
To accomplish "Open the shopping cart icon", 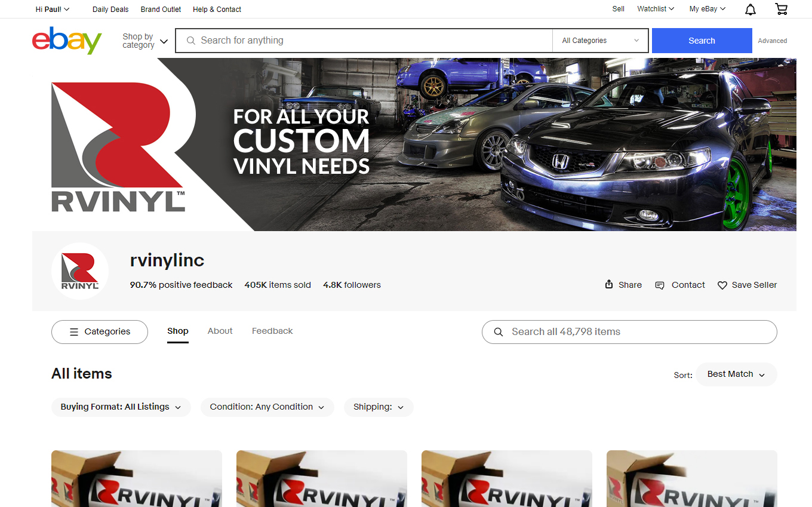I will pyautogui.click(x=781, y=9).
